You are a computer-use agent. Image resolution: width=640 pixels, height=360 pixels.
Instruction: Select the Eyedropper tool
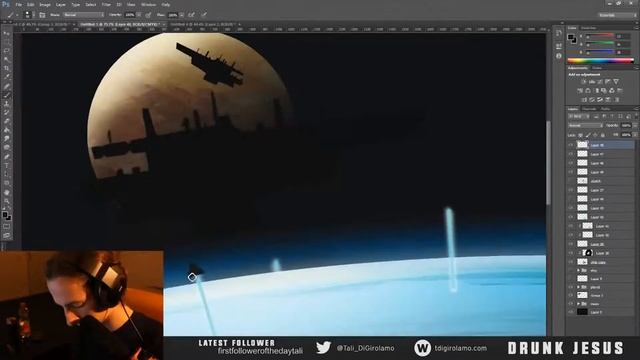[x=7, y=77]
